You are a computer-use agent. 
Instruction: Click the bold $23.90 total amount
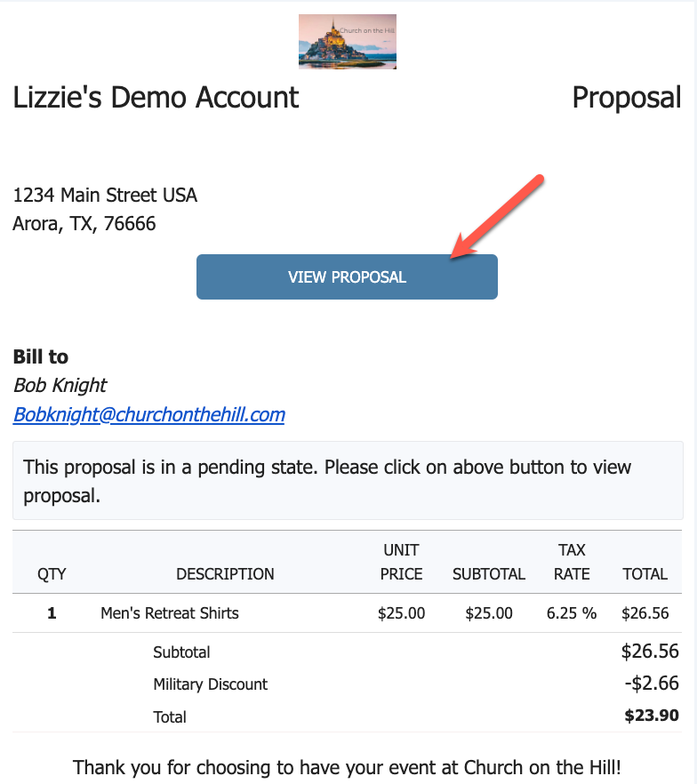pos(652,716)
